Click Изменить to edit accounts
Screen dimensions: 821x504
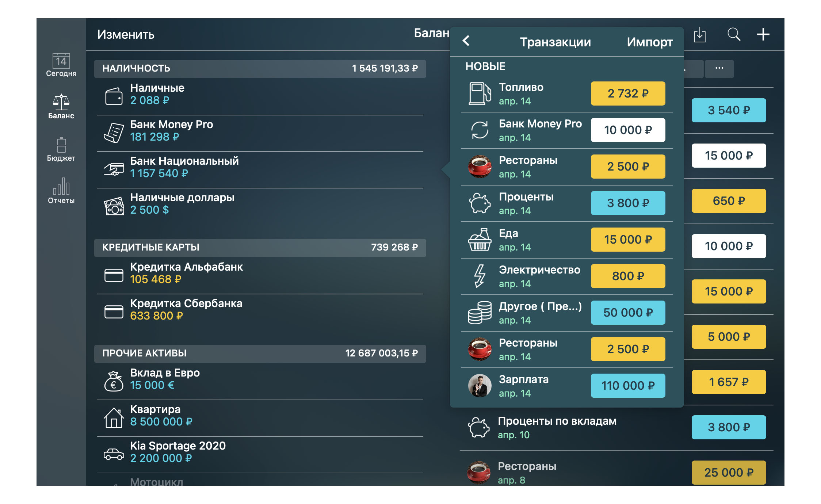126,35
